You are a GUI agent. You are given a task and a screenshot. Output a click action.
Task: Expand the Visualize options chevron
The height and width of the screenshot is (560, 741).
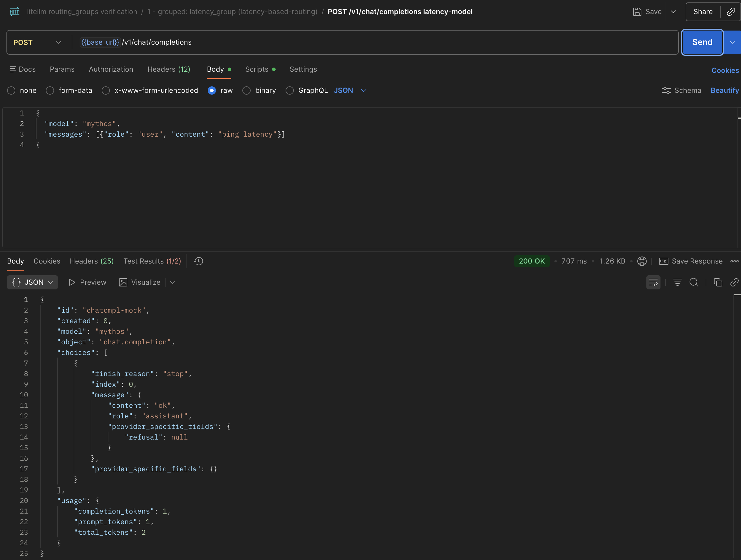173,282
